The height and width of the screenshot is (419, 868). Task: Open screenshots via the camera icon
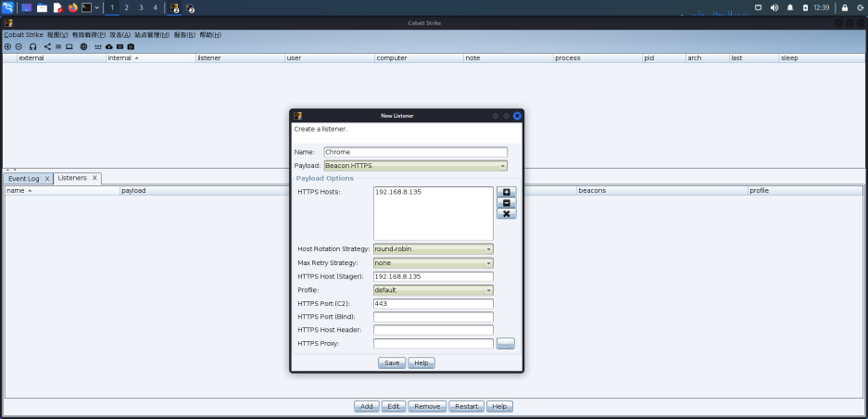131,47
